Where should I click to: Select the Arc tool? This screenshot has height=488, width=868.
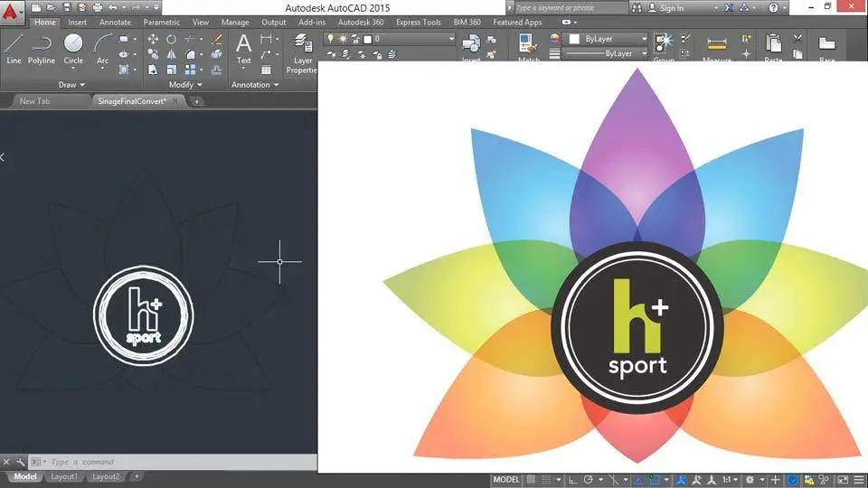pos(102,49)
